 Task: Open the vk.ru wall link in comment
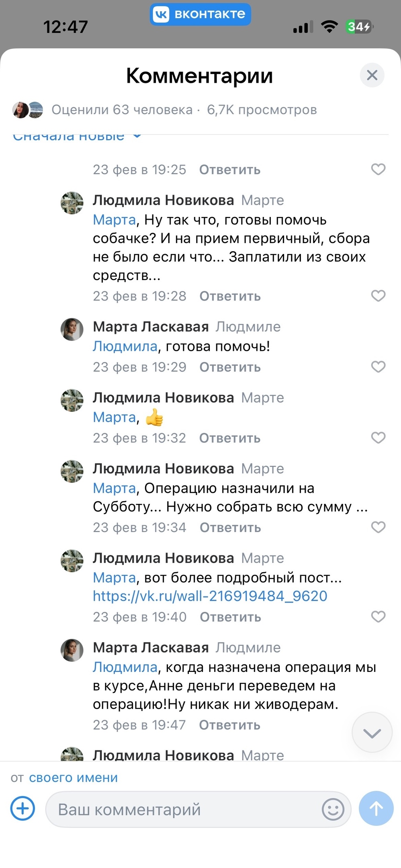tap(210, 596)
